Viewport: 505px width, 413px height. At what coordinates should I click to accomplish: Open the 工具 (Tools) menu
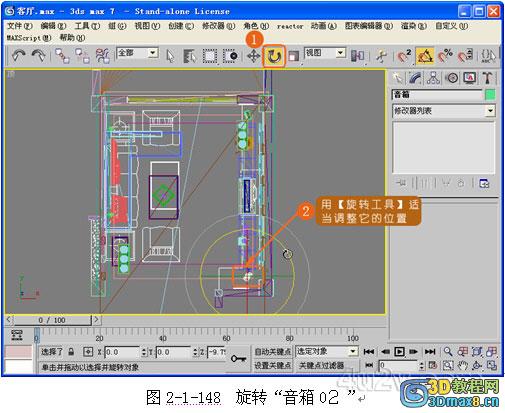tap(87, 26)
